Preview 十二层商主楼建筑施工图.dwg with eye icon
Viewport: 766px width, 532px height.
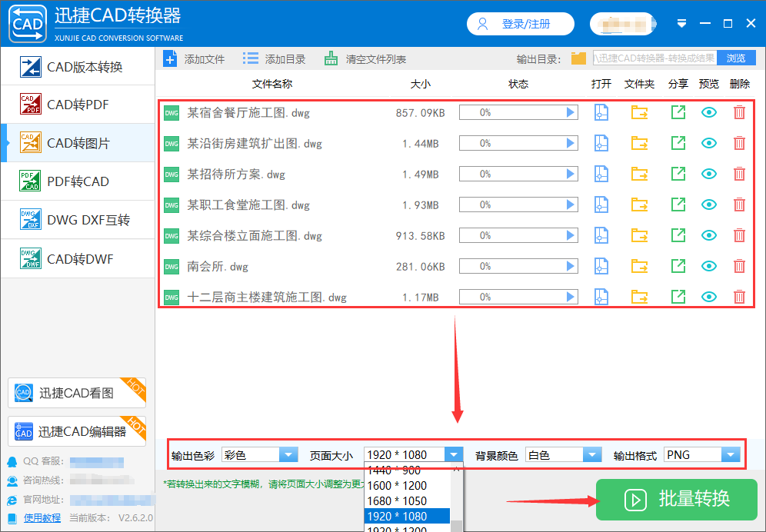[x=709, y=297]
